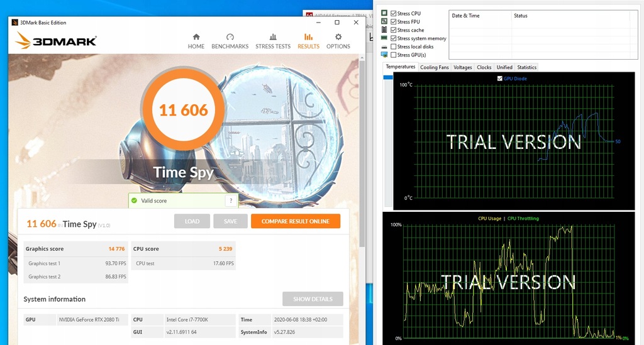The height and width of the screenshot is (345, 644).
Task: Click SHOW DETAILS button
Action: (x=313, y=299)
